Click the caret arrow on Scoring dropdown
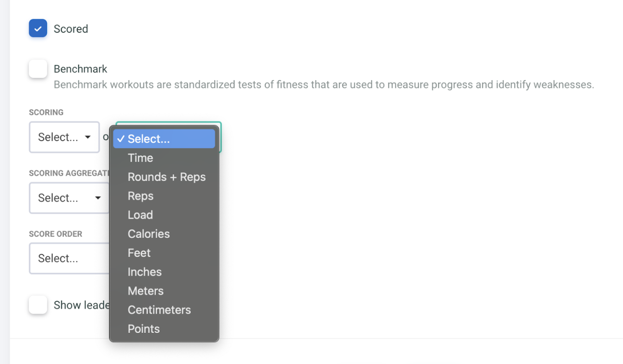 click(x=88, y=137)
